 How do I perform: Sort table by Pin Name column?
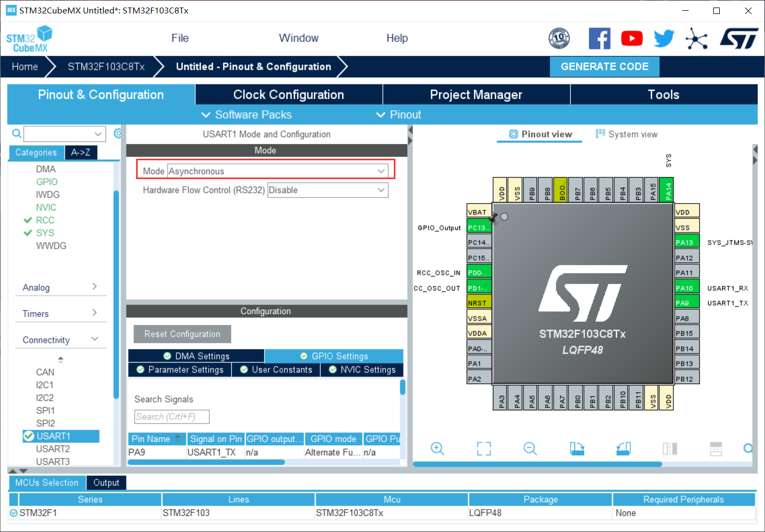[x=157, y=439]
